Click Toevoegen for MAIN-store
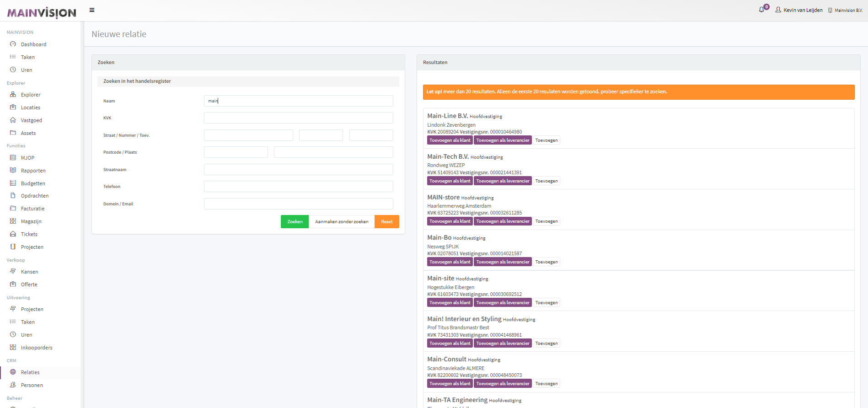This screenshot has height=408, width=868. [547, 221]
